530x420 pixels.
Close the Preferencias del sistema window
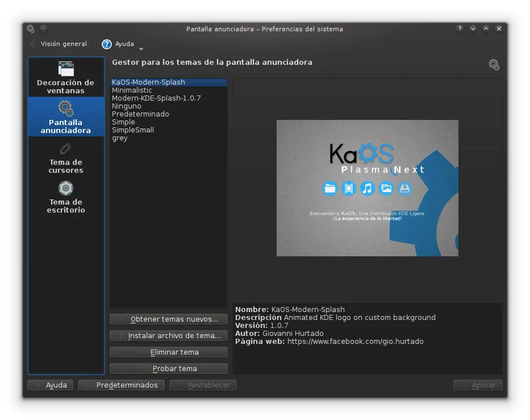pos(499,29)
